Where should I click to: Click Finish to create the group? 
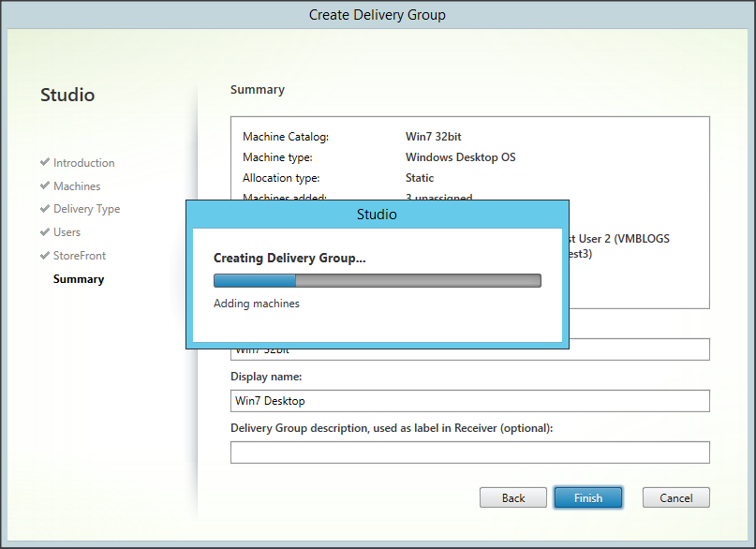(x=588, y=497)
